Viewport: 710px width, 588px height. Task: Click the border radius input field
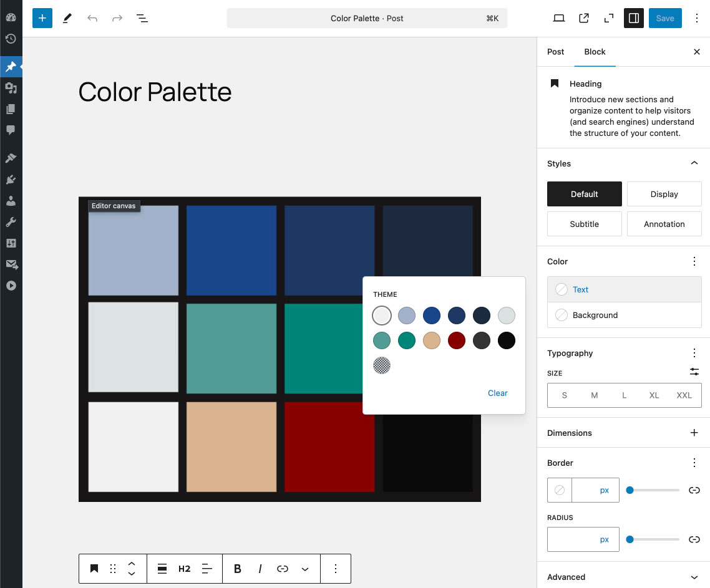[x=571, y=539]
